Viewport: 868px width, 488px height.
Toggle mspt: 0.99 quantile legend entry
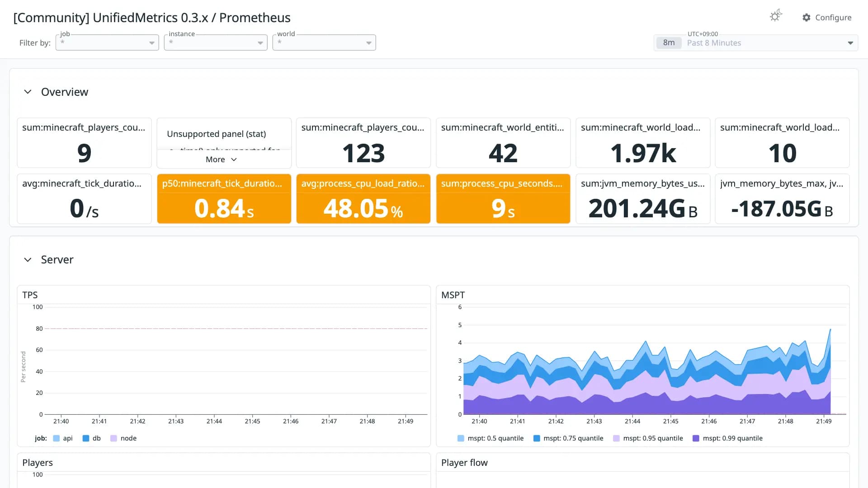[x=727, y=438]
